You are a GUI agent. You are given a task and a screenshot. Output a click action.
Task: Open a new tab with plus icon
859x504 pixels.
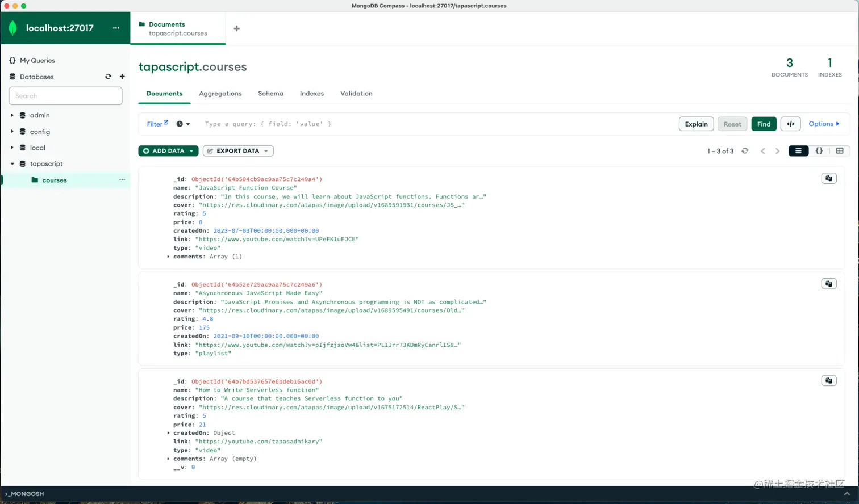click(237, 28)
